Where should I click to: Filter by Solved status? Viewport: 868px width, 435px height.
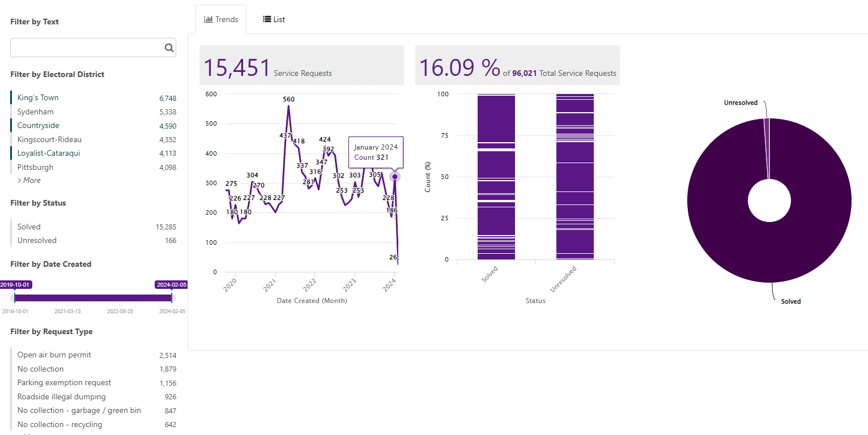click(29, 227)
